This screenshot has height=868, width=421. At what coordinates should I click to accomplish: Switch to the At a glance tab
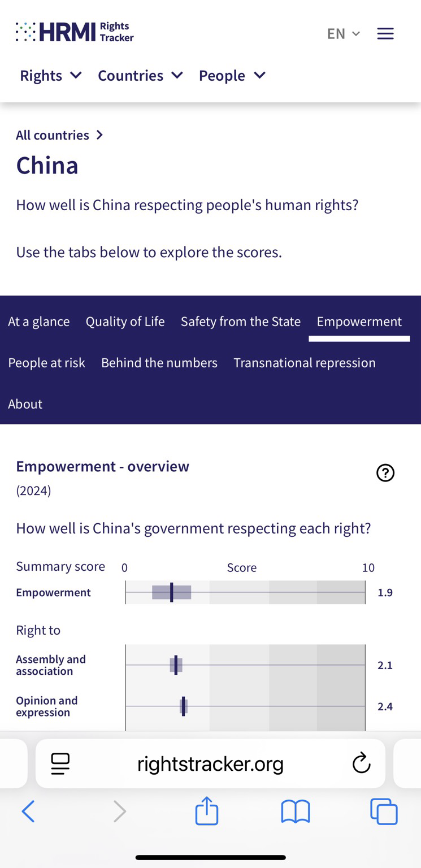39,322
